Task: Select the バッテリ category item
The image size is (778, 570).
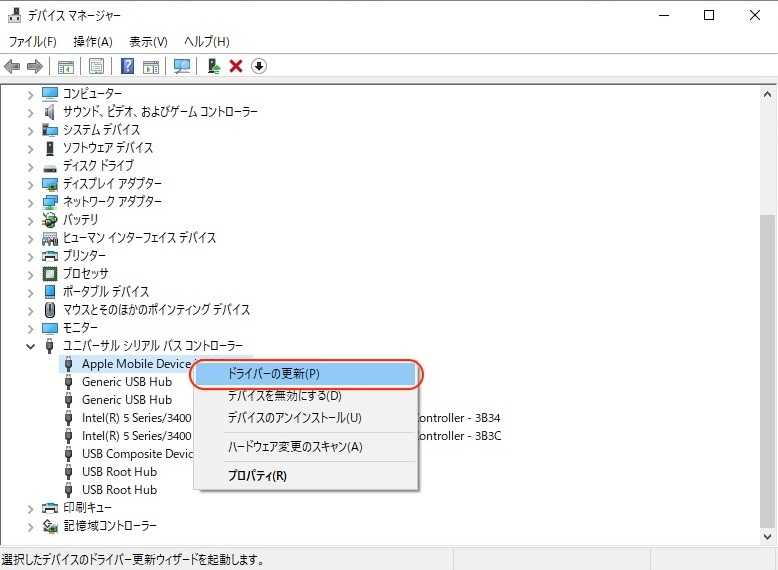Action: [80, 220]
